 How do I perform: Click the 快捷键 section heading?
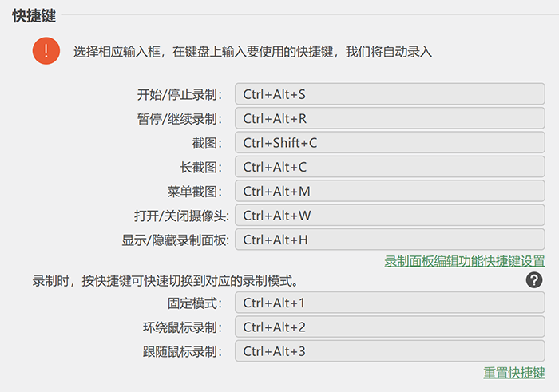tap(34, 16)
